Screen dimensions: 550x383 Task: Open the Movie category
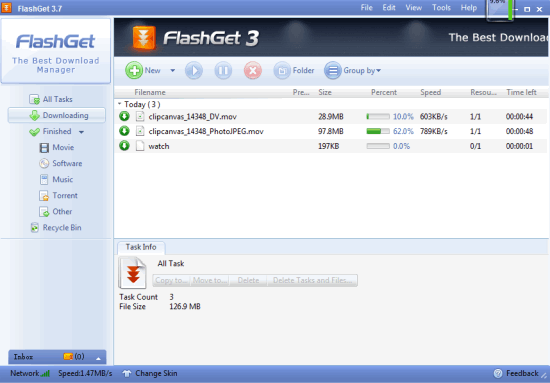[x=57, y=147]
